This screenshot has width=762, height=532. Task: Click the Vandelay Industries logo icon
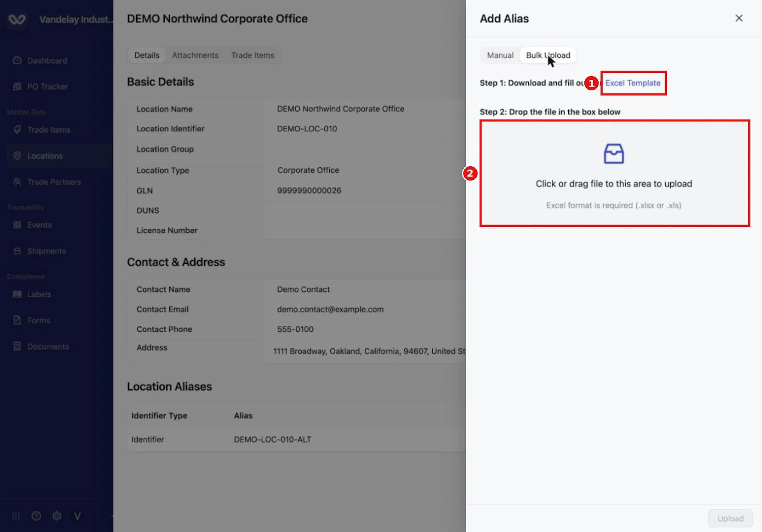pyautogui.click(x=17, y=19)
